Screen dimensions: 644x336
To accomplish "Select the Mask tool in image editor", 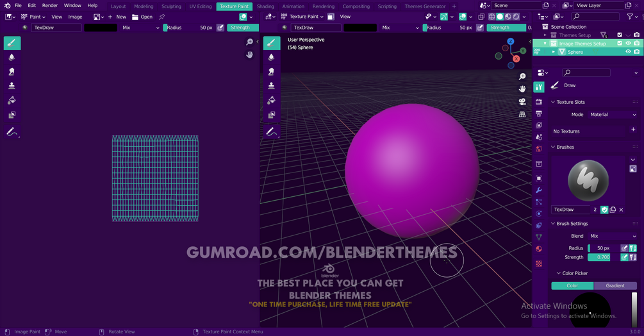I will 12,115.
